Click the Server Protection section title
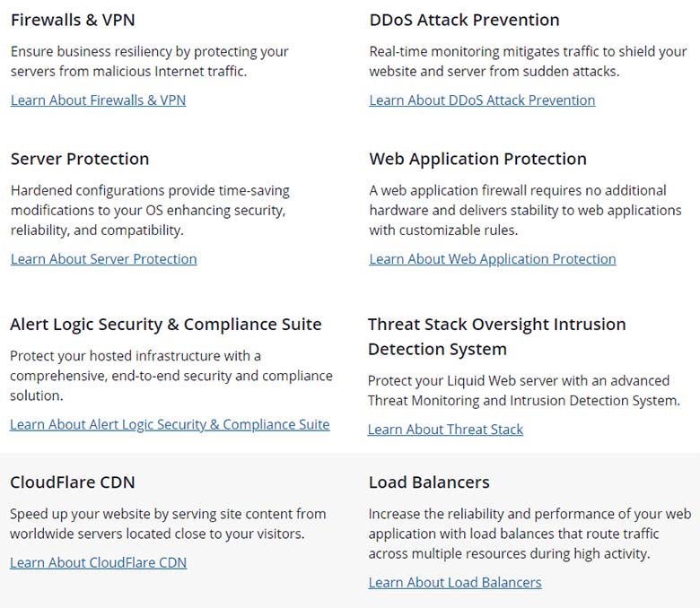Screen dimensions: 700x608 pyautogui.click(x=80, y=159)
